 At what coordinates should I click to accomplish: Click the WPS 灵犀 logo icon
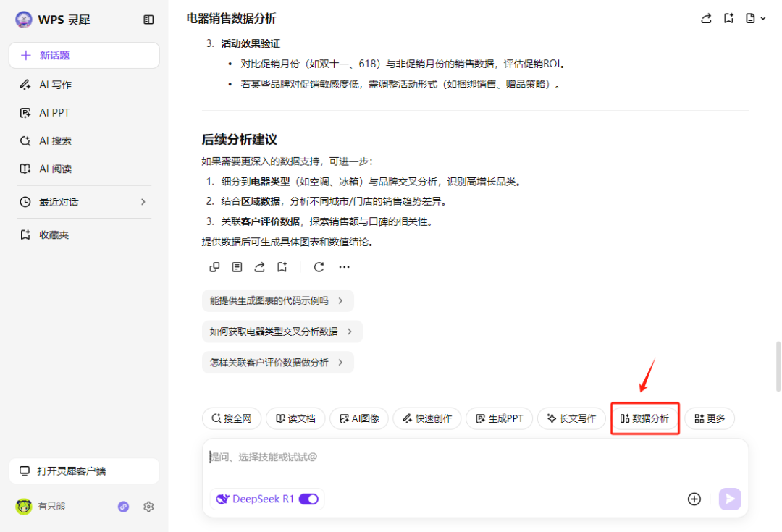[23, 20]
